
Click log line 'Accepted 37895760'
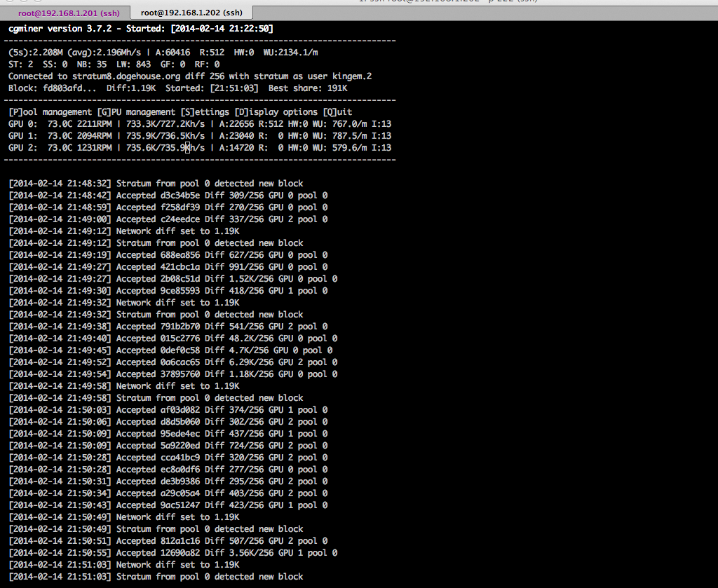coord(173,374)
